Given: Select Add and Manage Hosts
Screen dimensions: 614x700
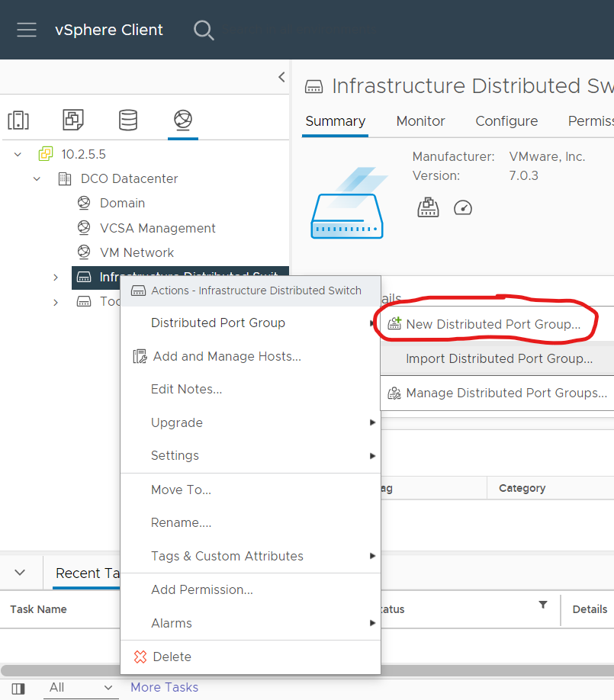Looking at the screenshot, I should pyautogui.click(x=250, y=356).
